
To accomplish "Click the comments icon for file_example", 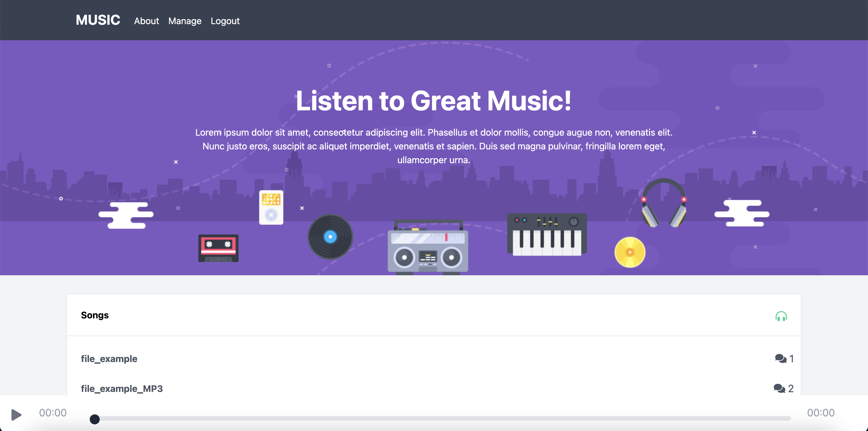I will pyautogui.click(x=780, y=359).
